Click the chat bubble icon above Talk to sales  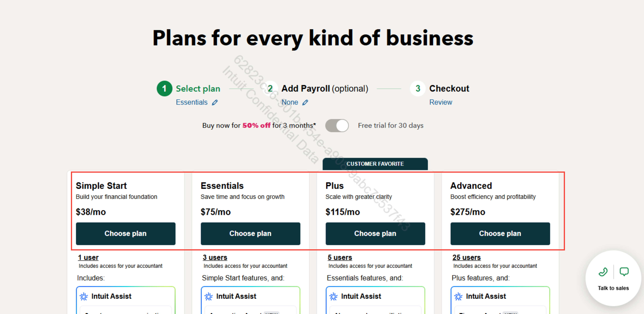624,272
